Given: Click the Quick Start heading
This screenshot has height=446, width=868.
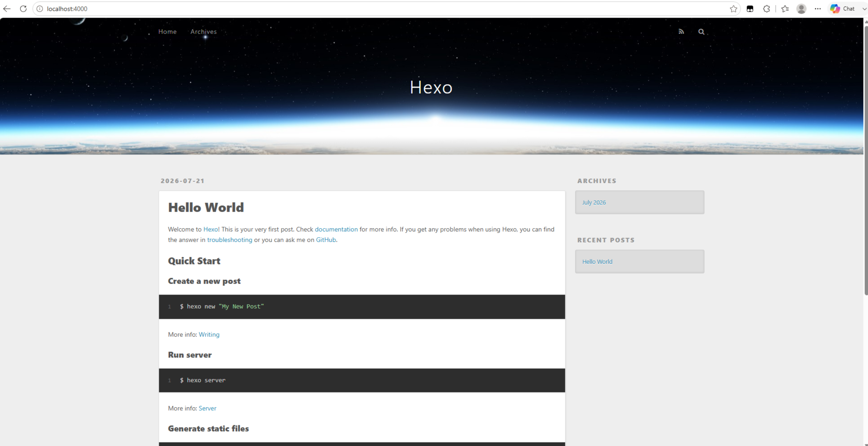Looking at the screenshot, I should tap(194, 261).
